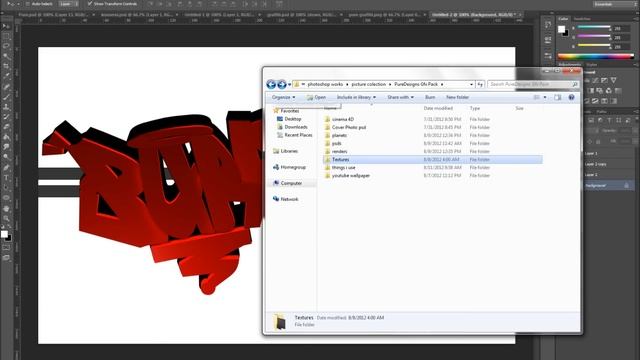640x360 pixels.
Task: Add an Exposure adjustment layer
Action: [x=604, y=80]
